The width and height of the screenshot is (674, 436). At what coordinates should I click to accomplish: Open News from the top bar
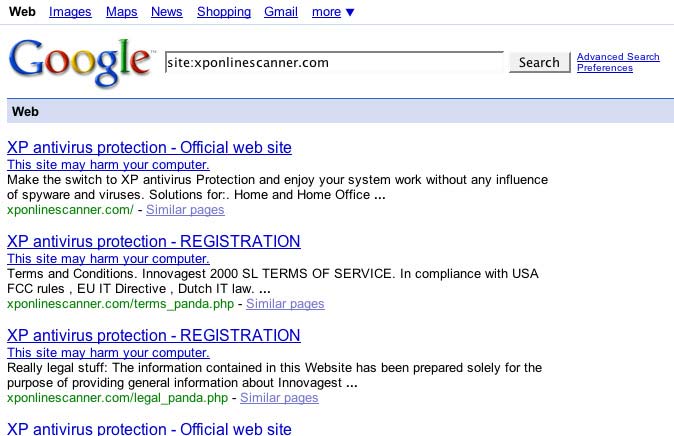[x=167, y=12]
